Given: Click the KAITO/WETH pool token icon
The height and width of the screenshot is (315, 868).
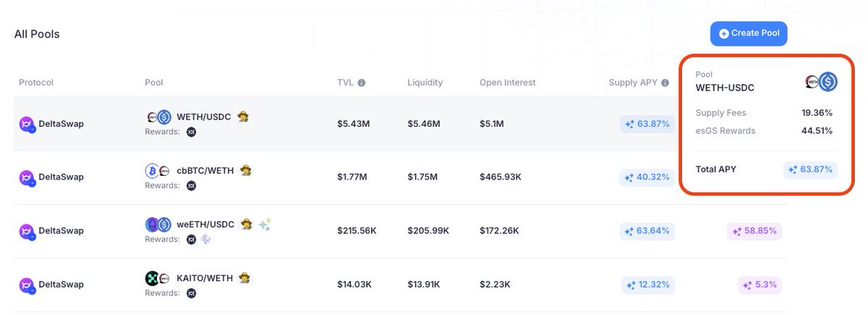Looking at the screenshot, I should point(158,278).
